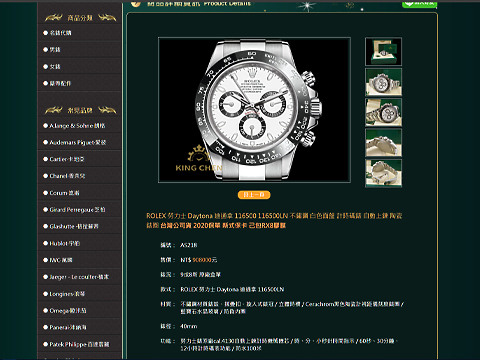Open the Corum brand link
Viewport: 480px width, 360px height.
click(x=64, y=193)
